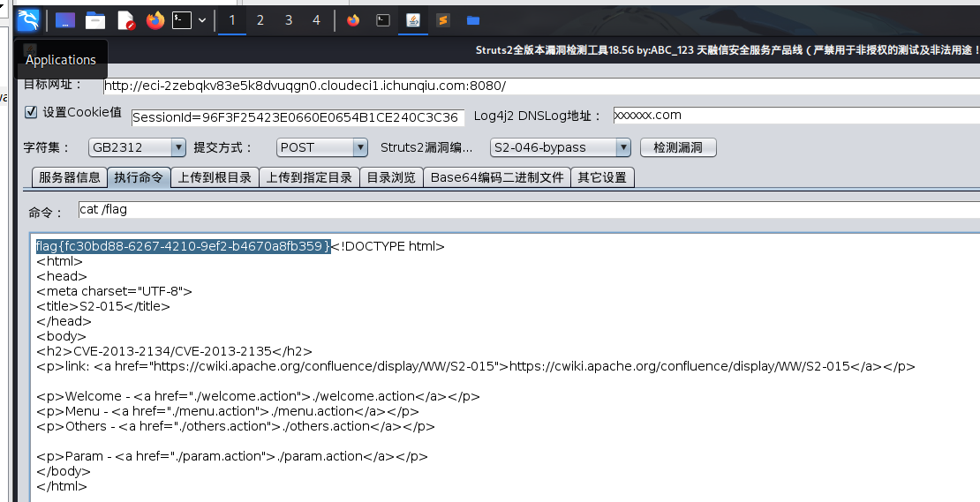
Task: Open the terminal emulator launcher
Action: coord(182,20)
